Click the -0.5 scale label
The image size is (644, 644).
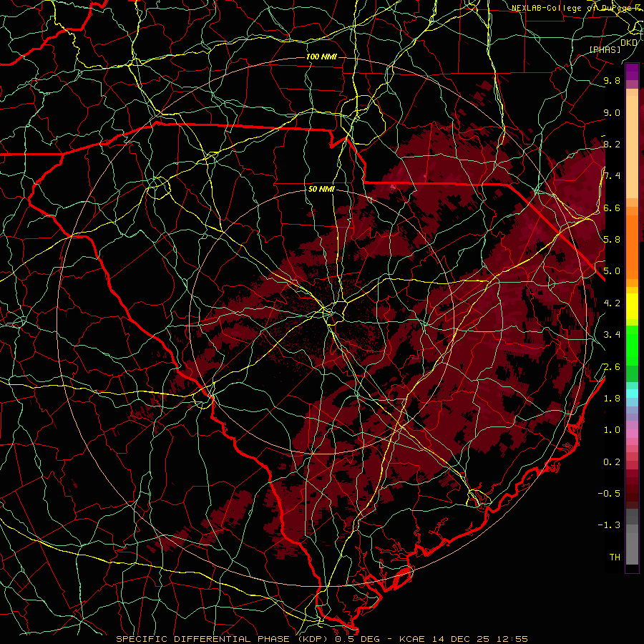pos(609,493)
